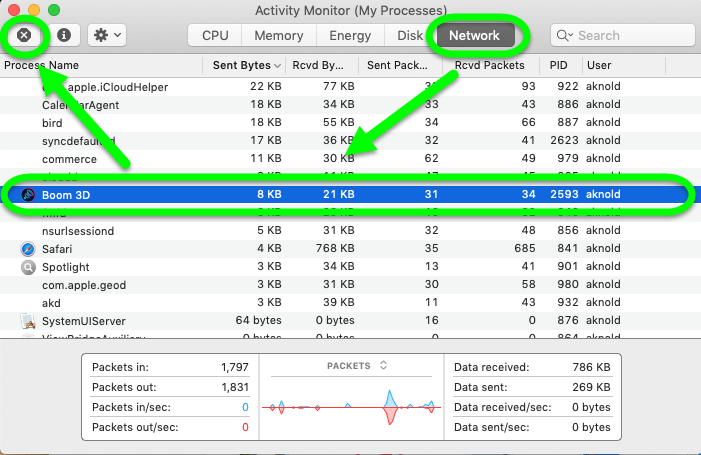Select the Network tab
The width and height of the screenshot is (701, 455).
pos(474,35)
